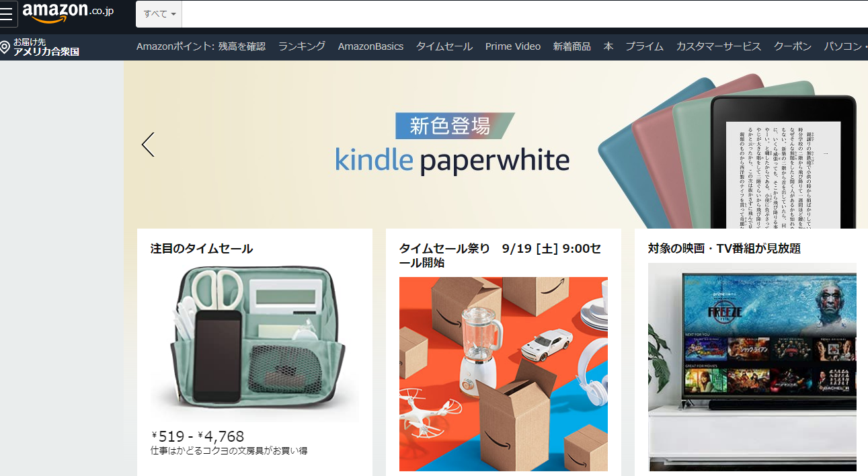Screen dimensions: 868x476
Task: Open 新着商品 navigation link
Action: click(572, 46)
